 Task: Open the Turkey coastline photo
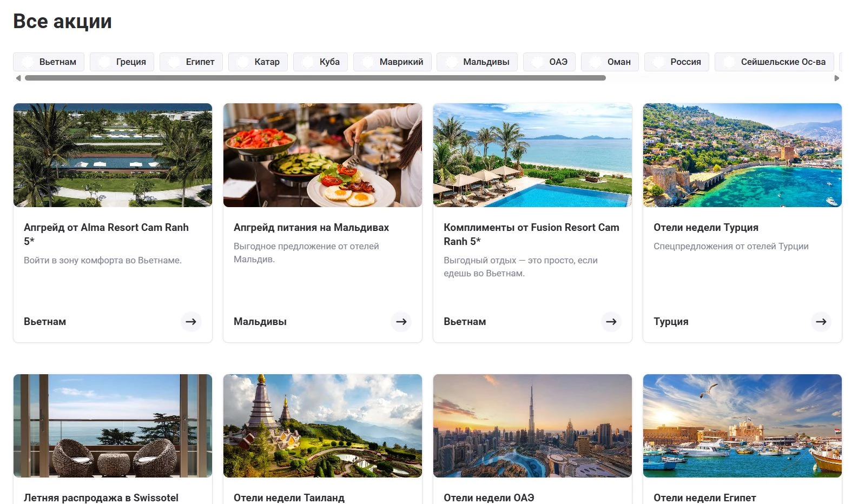tap(742, 155)
